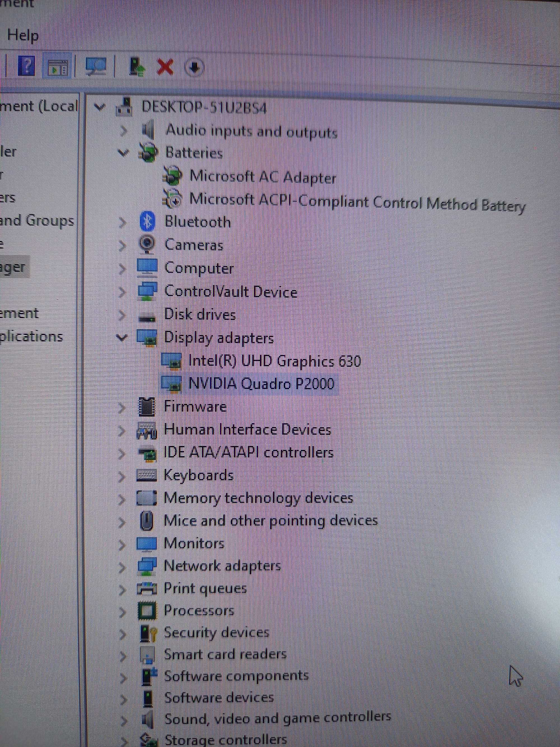Click the blue Help question-mark toolbar icon

coord(26,65)
